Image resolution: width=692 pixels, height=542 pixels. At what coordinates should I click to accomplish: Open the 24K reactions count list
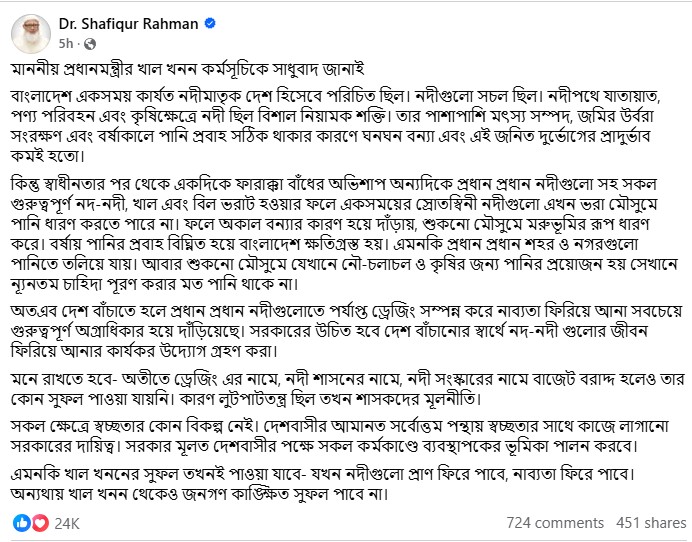pos(66,522)
